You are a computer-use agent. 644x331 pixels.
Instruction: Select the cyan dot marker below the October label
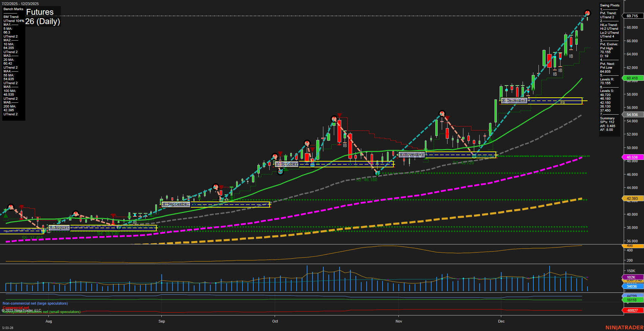coord(280,171)
